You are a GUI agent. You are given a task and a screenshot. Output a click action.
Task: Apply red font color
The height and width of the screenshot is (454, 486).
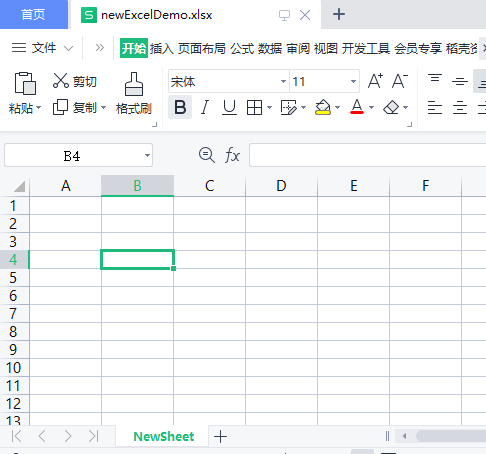point(357,107)
